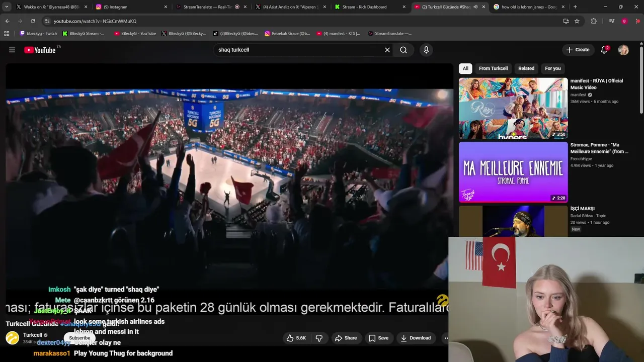The image size is (644, 362).
Task: Close the Instagram tab
Action: pyautogui.click(x=166, y=7)
